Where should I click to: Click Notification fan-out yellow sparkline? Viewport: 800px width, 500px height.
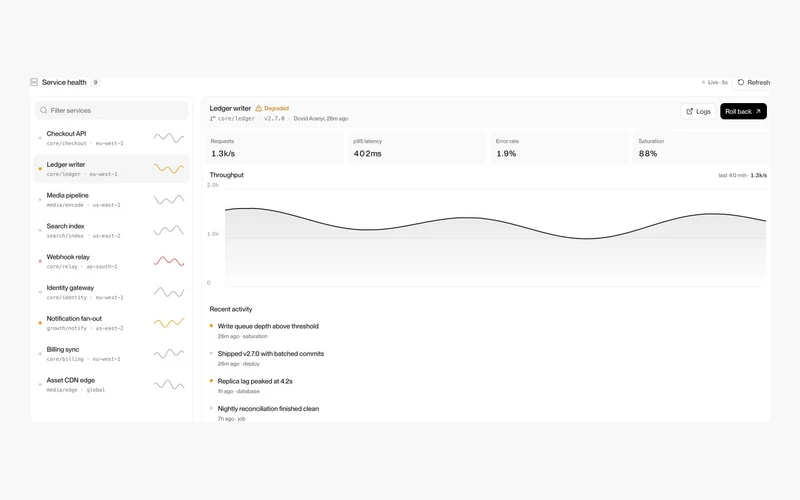click(169, 322)
